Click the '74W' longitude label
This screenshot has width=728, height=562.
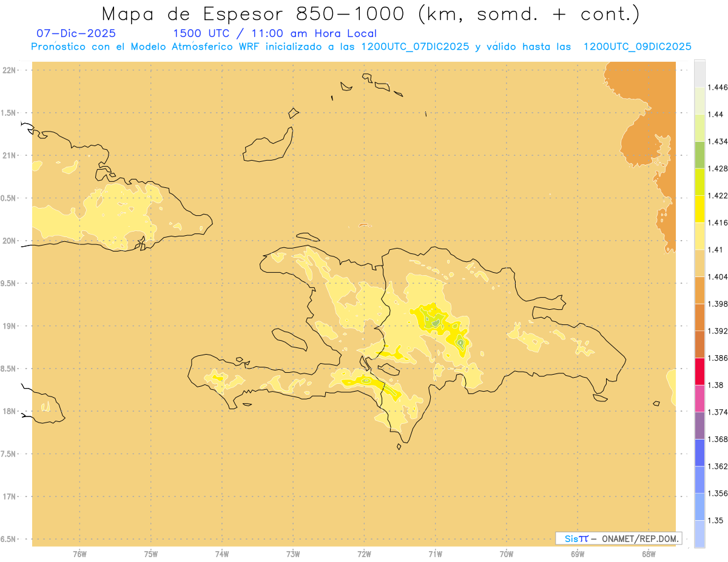coord(222,554)
